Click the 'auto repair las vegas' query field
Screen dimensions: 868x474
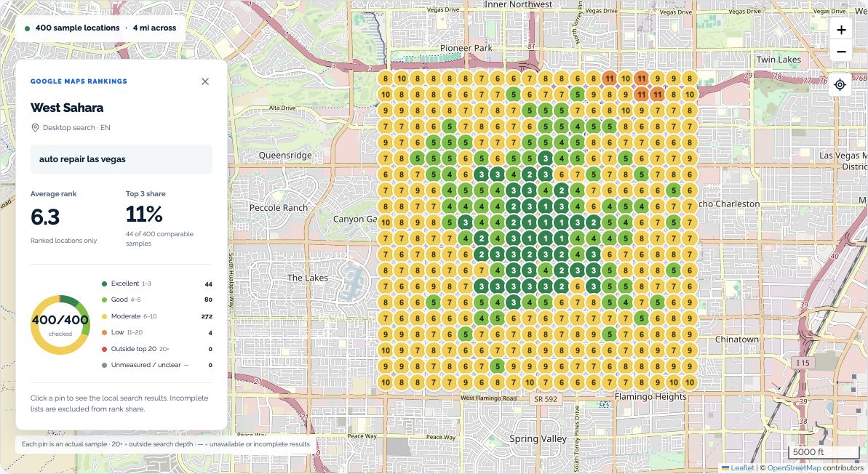122,159
